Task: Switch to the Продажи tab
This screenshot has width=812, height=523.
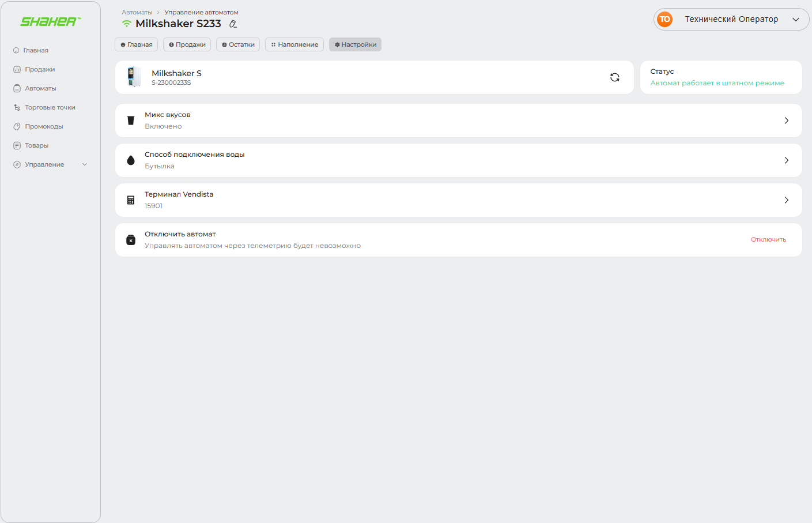Action: [x=187, y=44]
